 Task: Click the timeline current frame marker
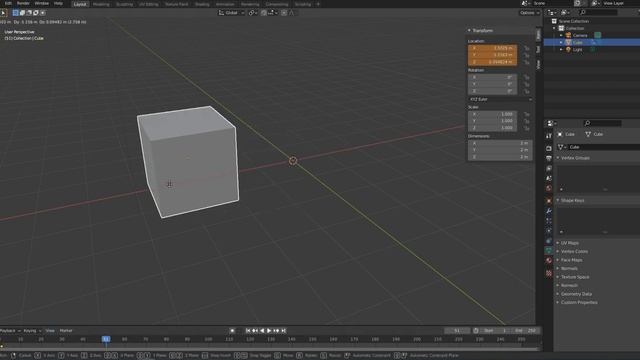pos(106,339)
